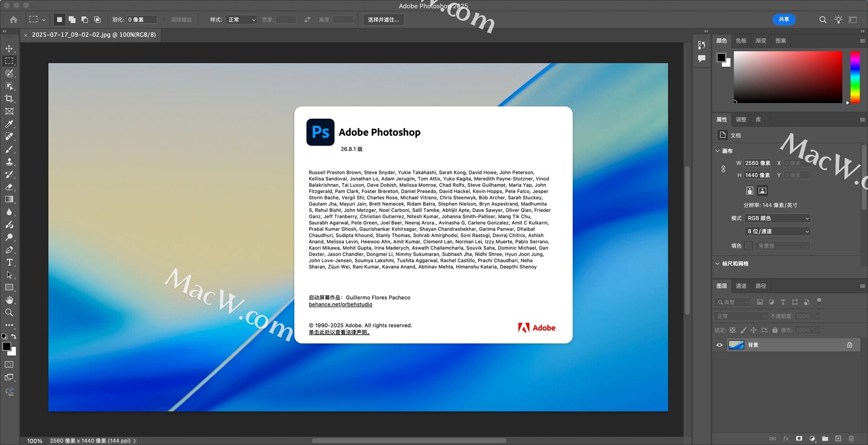Open the legal notices link in About dialog

coord(339,333)
